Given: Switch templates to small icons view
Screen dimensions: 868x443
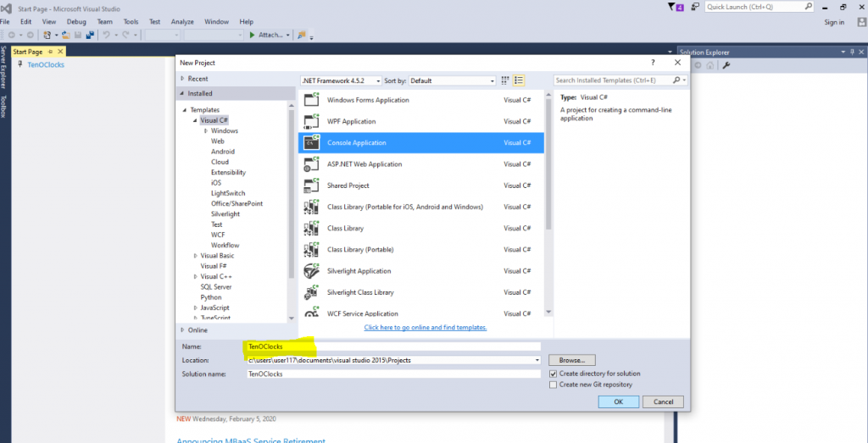Looking at the screenshot, I should [x=505, y=80].
